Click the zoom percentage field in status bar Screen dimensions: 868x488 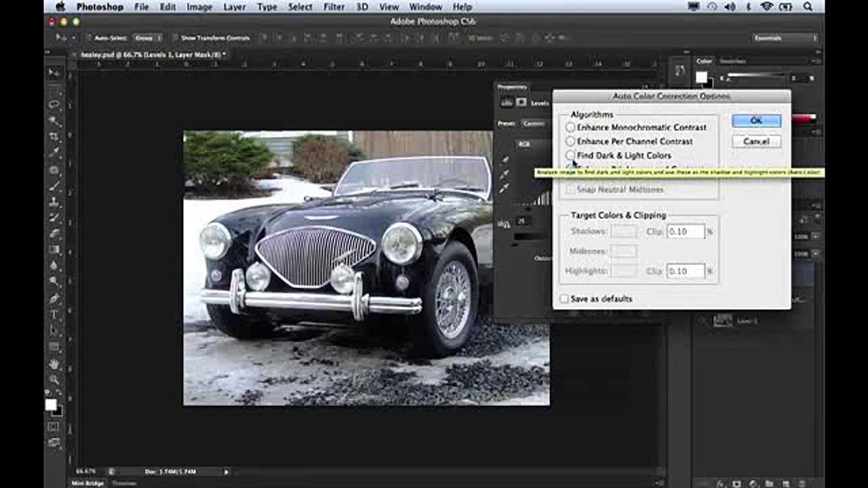tap(86, 472)
